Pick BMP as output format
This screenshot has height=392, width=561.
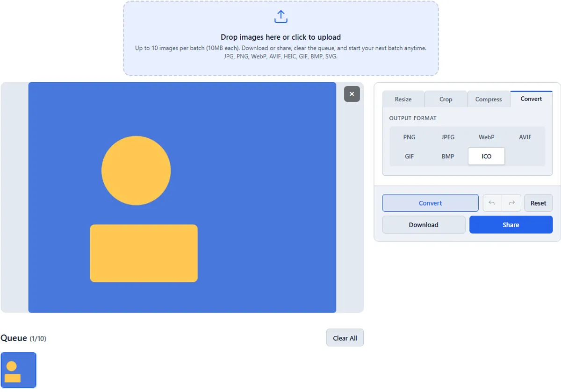pos(448,157)
